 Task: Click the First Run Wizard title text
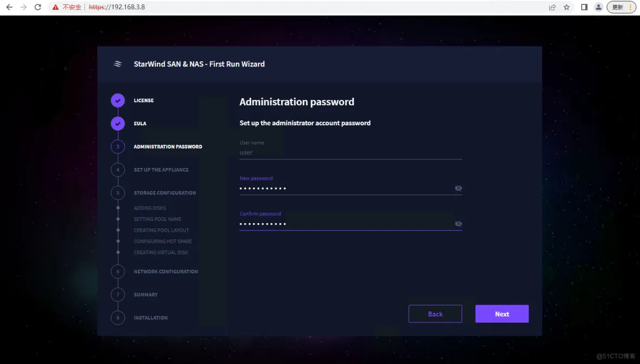point(199,64)
